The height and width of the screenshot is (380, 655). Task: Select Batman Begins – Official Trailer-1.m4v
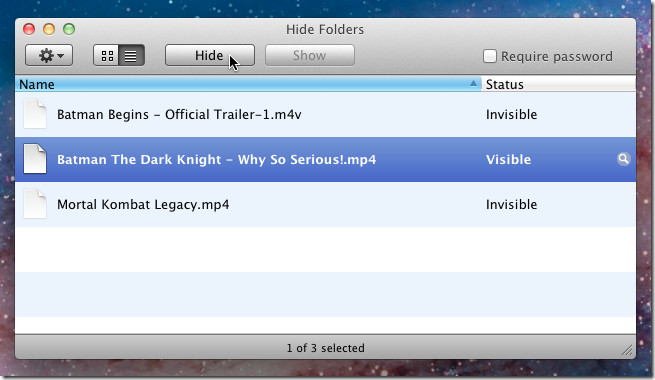325,114
